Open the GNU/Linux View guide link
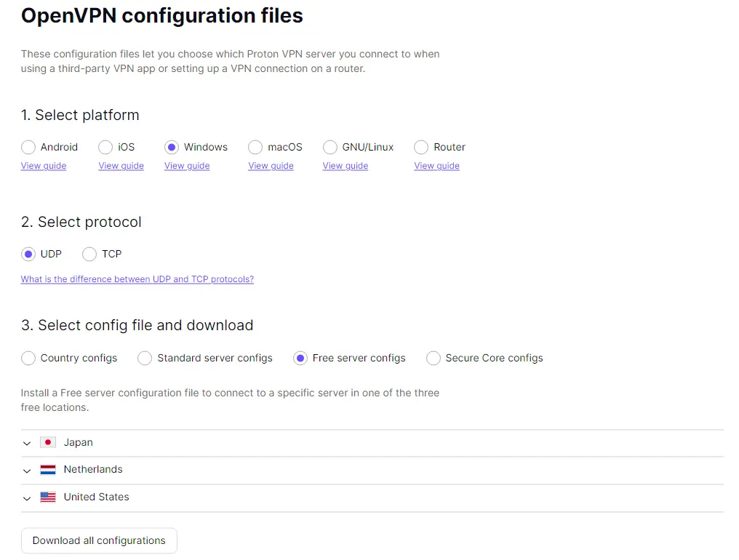This screenshot has width=739, height=560. point(345,166)
